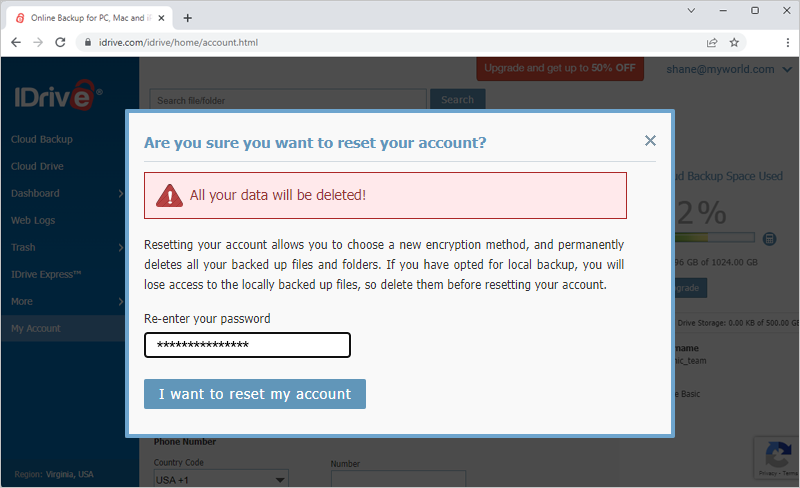Click the backup space used progress bar
Image resolution: width=800 pixels, height=488 pixels.
pos(714,237)
